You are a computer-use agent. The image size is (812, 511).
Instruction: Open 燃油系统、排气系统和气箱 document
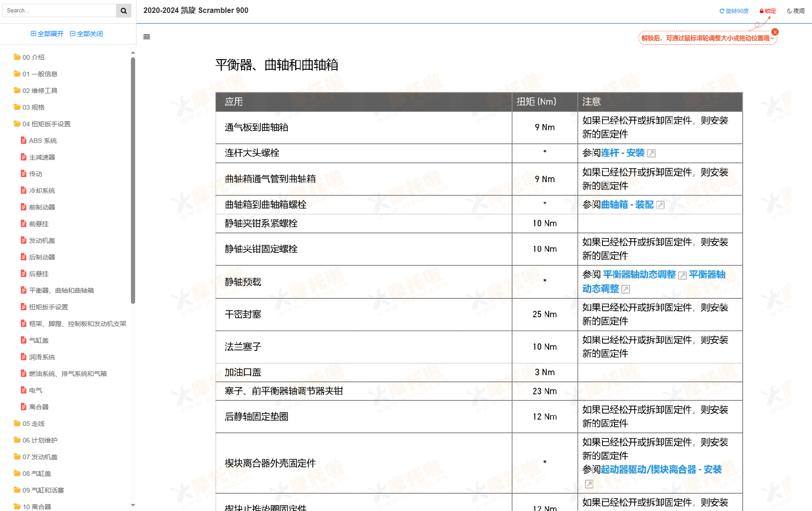64,374
